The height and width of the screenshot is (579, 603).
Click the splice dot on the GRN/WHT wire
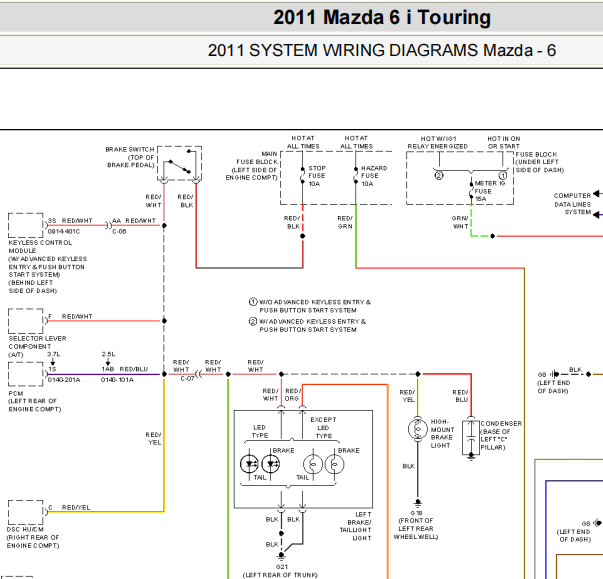click(493, 236)
